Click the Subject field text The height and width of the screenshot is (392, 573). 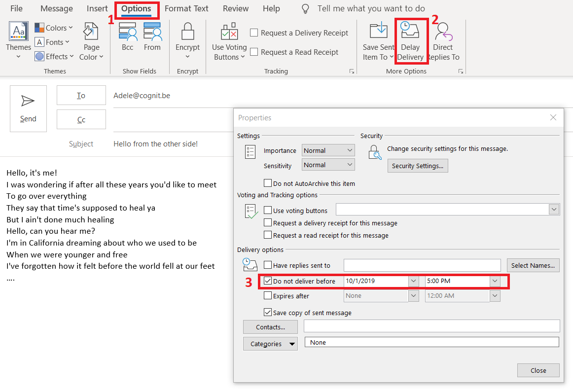[156, 144]
